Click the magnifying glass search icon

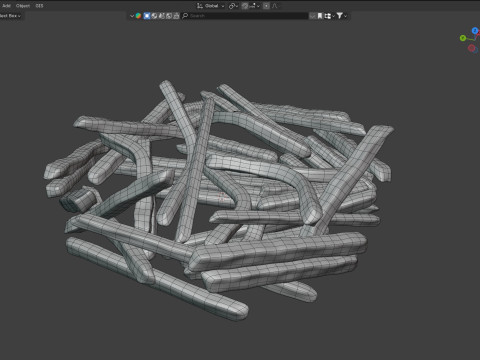coord(185,16)
